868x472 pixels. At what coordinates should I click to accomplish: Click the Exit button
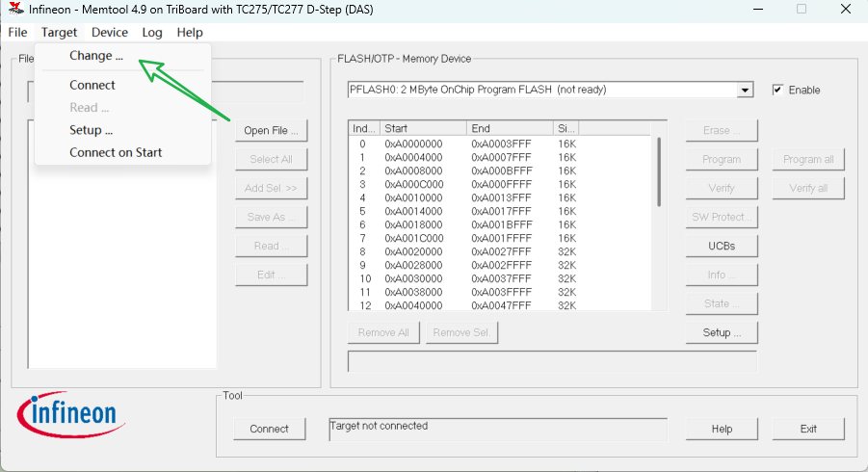click(x=808, y=429)
